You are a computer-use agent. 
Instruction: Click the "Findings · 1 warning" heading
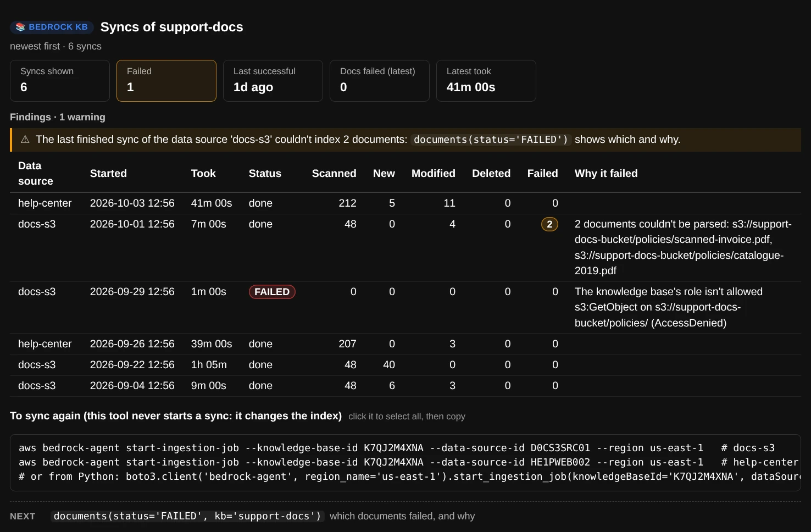(58, 117)
